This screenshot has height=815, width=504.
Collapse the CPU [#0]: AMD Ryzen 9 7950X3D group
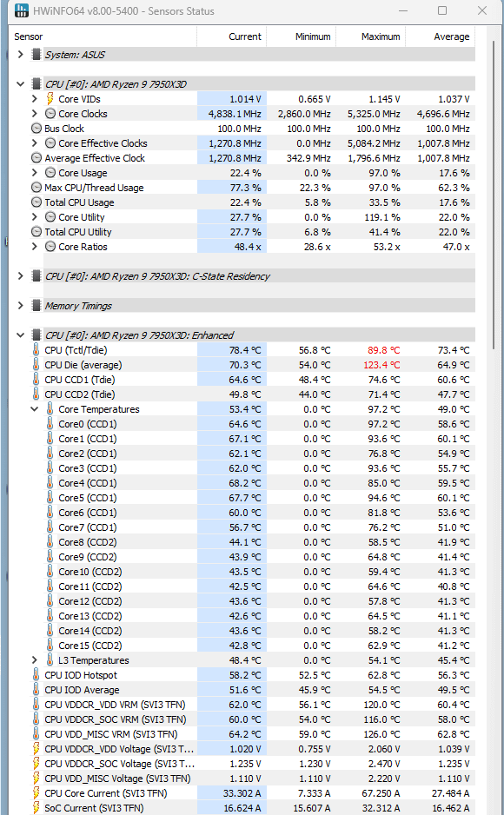(x=20, y=83)
